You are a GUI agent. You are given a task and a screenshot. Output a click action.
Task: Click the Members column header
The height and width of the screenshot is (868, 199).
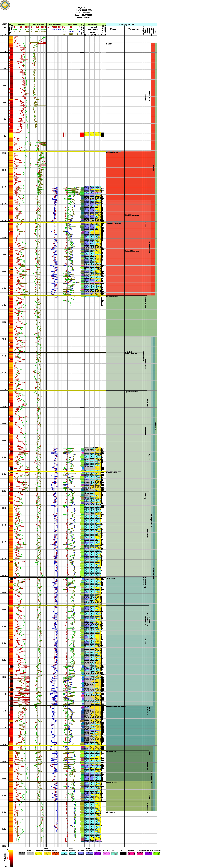point(114,29)
